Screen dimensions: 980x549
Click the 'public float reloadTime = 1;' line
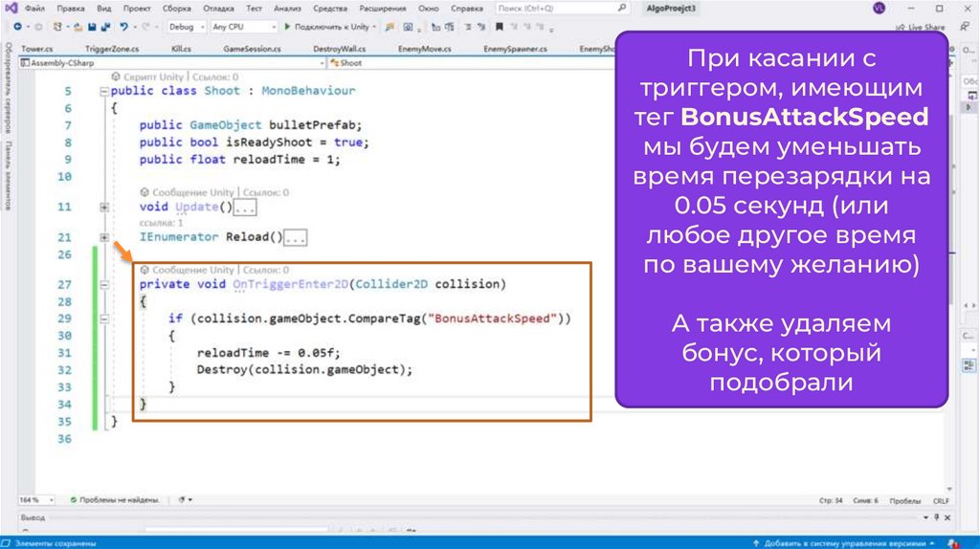click(x=240, y=160)
